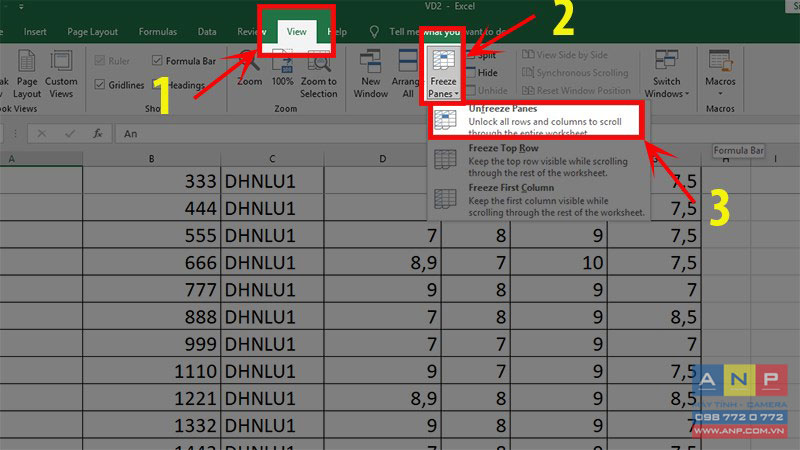This screenshot has height=450, width=800.
Task: Switch to the Insert tab
Action: [35, 32]
